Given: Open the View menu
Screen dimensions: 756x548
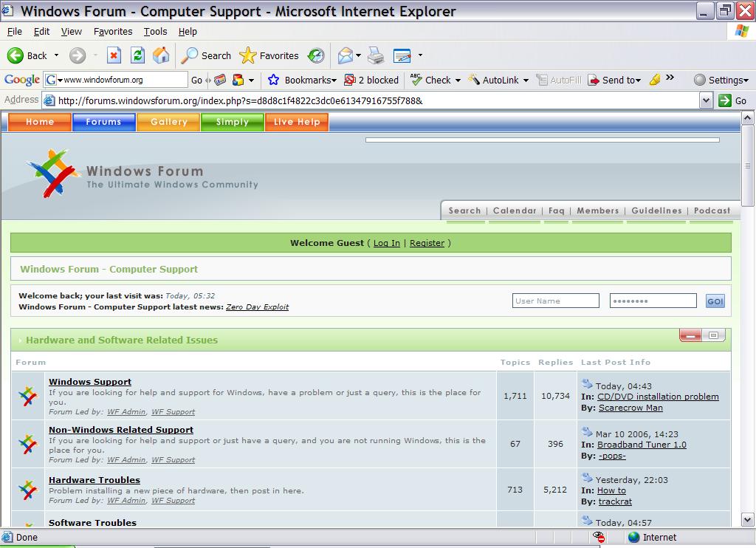Looking at the screenshot, I should pos(72,31).
